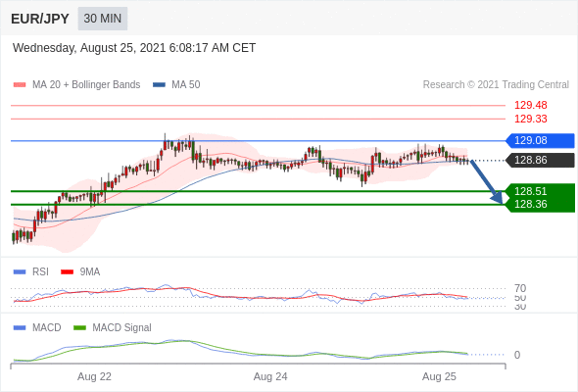Viewport: 578px width, 392px height.
Task: Click the blue MACD legend marker
Action: click(x=20, y=328)
